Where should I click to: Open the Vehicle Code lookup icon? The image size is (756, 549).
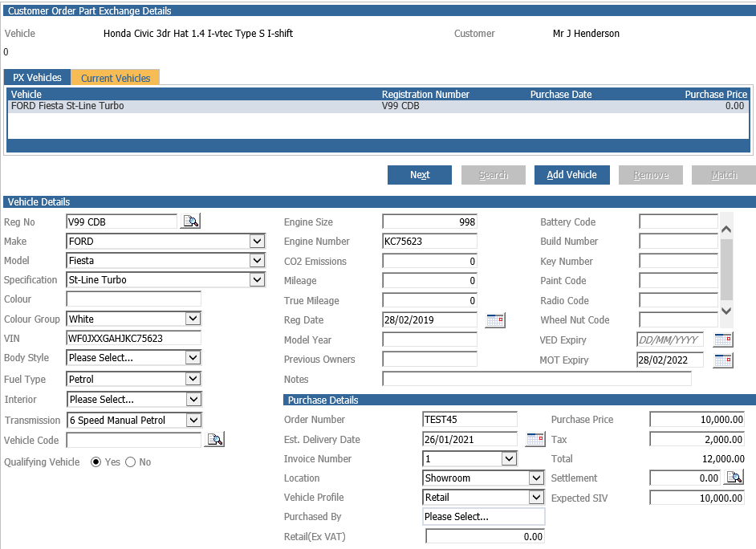coord(214,440)
